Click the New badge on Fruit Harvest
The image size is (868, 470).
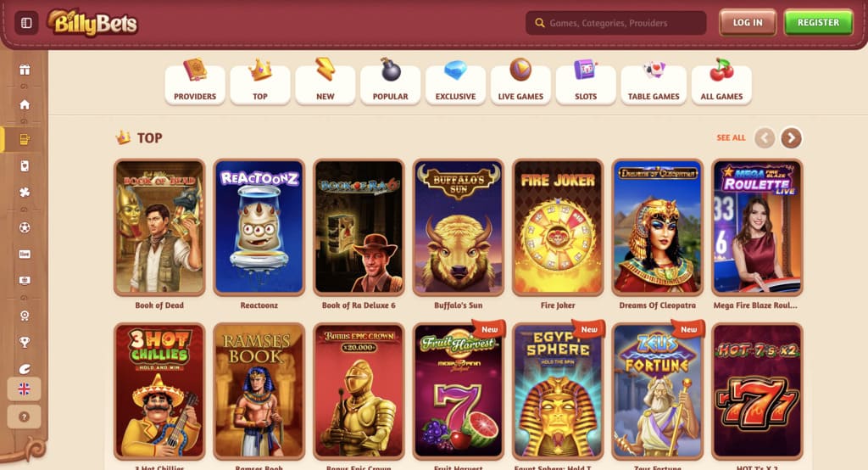click(x=489, y=329)
